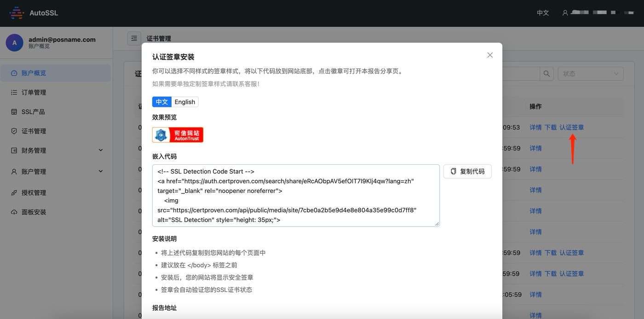This screenshot has height=319, width=644.
Task: Click the 认证签章安装 dialog title
Action: click(x=173, y=57)
